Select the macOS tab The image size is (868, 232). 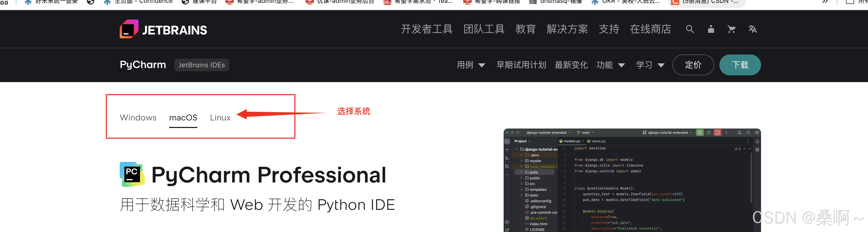click(x=183, y=118)
